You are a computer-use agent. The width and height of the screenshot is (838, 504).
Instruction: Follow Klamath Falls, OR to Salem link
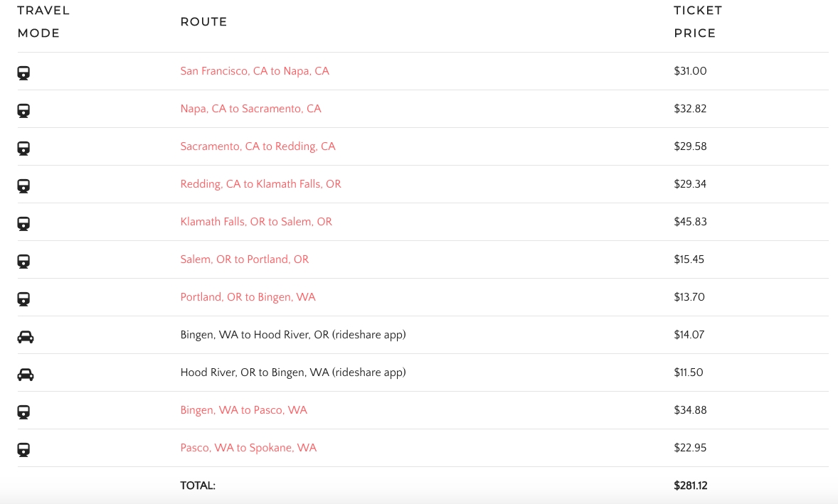pyautogui.click(x=256, y=222)
